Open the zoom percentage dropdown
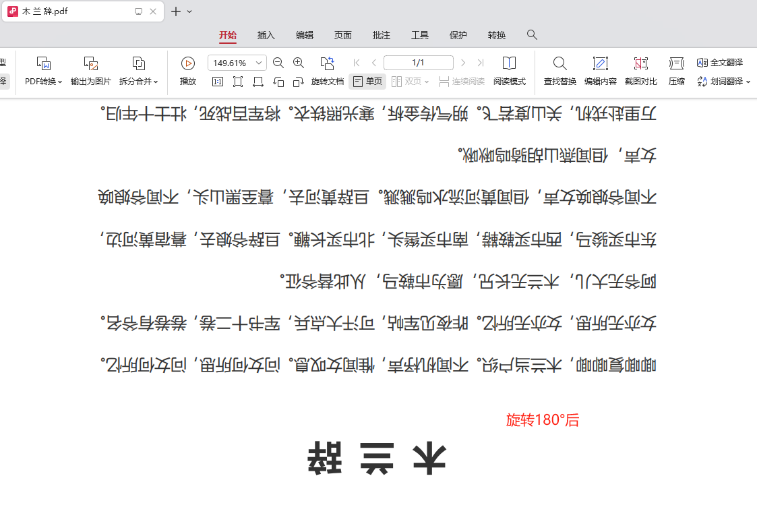 259,63
